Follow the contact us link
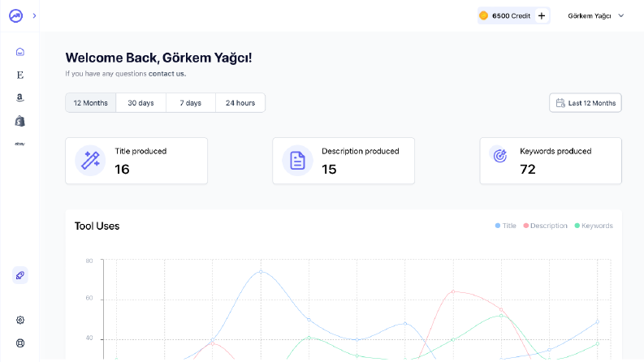The width and height of the screenshot is (644, 362). (x=167, y=74)
